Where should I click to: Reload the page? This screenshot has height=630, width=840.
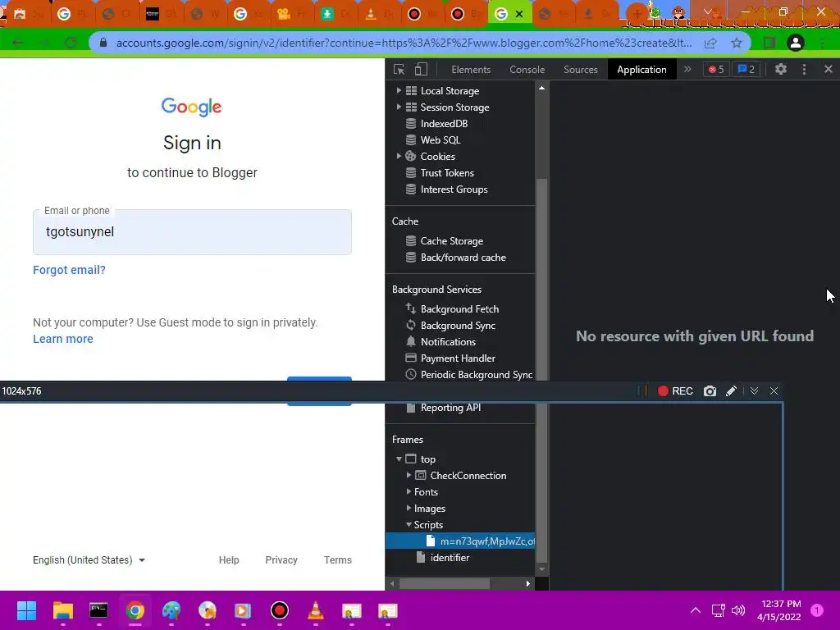71,43
